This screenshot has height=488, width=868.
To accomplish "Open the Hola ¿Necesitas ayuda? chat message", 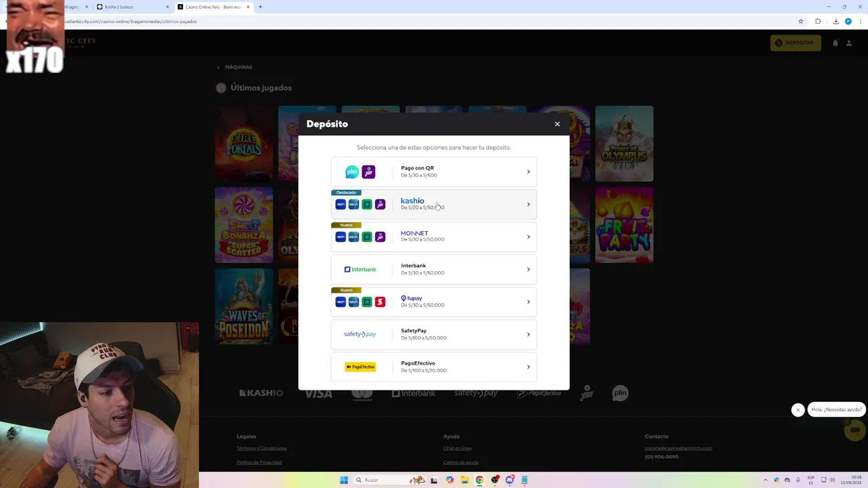I will click(x=837, y=409).
